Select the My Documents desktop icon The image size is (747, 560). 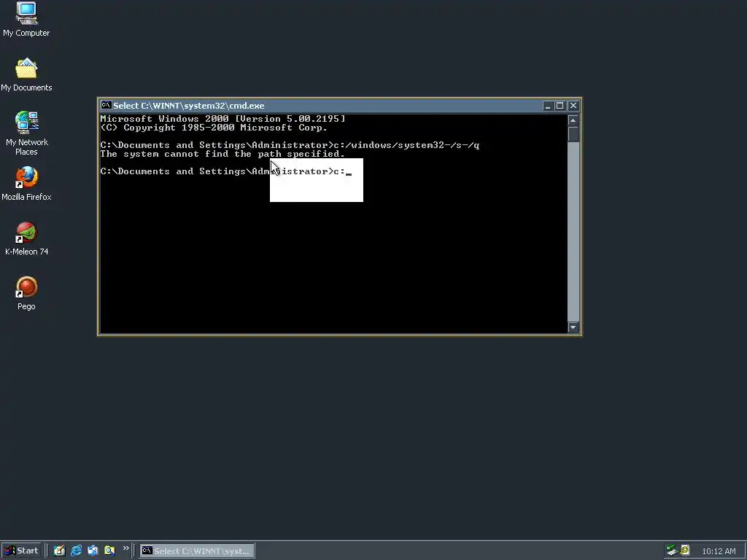pyautogui.click(x=26, y=75)
